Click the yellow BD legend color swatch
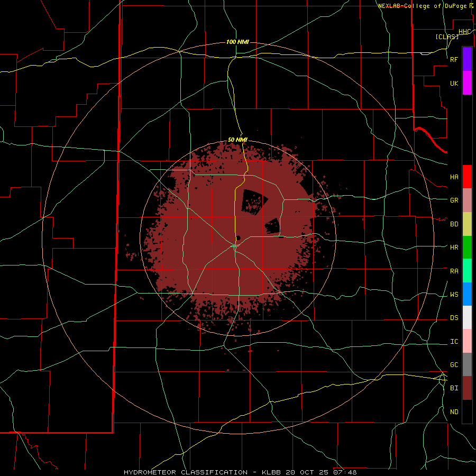 click(467, 224)
